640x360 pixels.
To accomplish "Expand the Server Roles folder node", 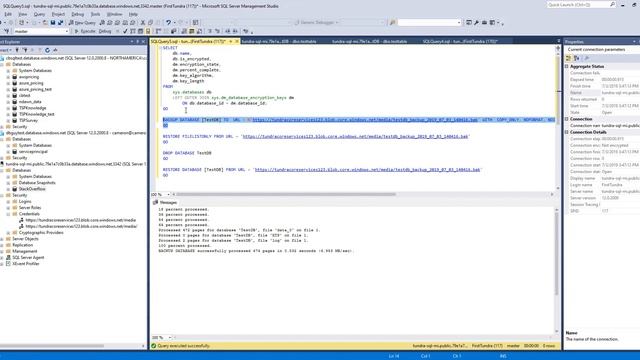I will pyautogui.click(x=8, y=208).
